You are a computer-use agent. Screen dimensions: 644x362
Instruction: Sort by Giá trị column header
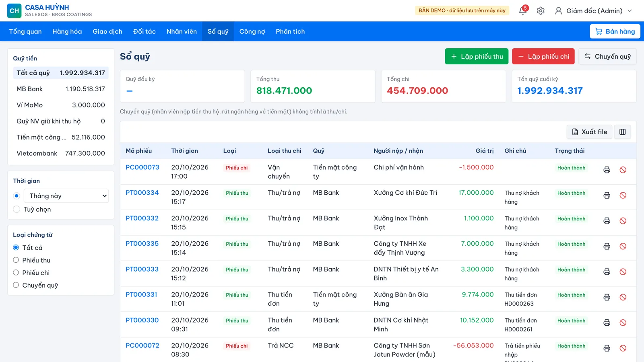pos(484,151)
